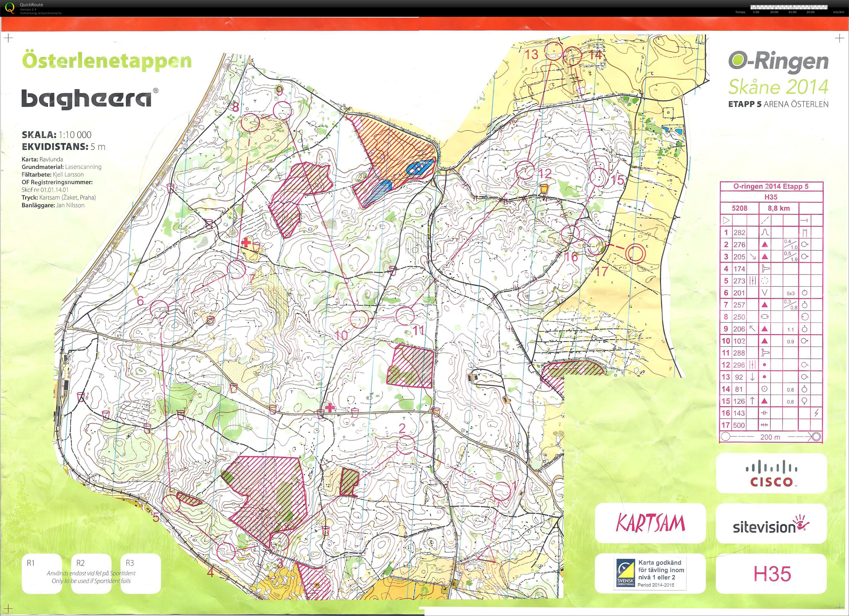The width and height of the screenshot is (849, 616).
Task: Click the '200 m' finish distance row
Action: pos(772,437)
